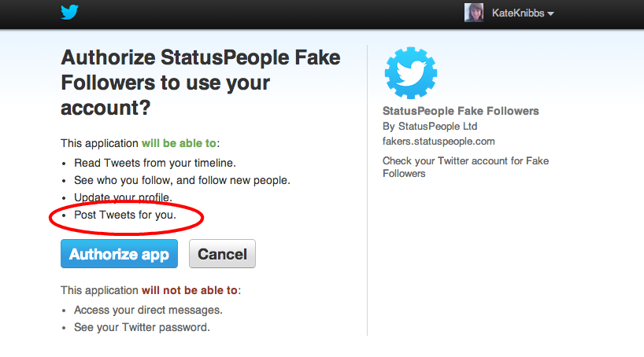
Task: Click the fakers.statuspeople.com URL text
Action: tap(439, 141)
